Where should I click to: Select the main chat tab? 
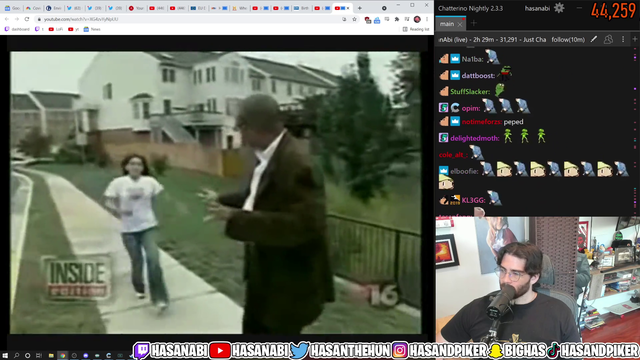click(447, 24)
